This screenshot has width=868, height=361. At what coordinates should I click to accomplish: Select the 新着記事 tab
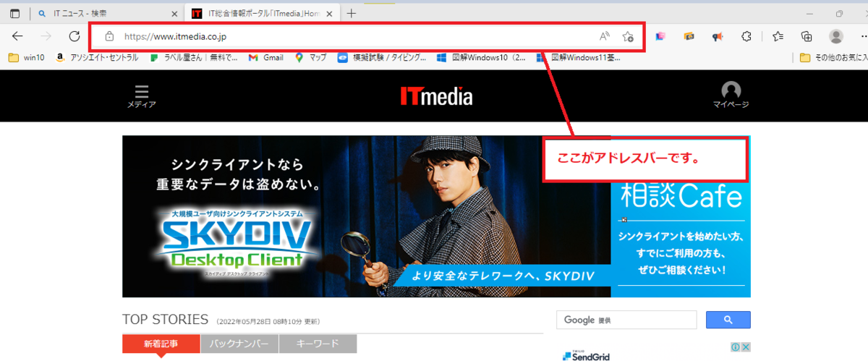click(x=161, y=344)
